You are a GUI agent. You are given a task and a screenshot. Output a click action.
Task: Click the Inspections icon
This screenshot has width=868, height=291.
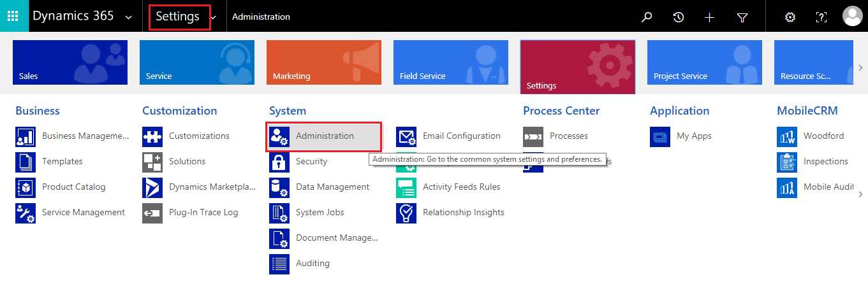click(787, 162)
